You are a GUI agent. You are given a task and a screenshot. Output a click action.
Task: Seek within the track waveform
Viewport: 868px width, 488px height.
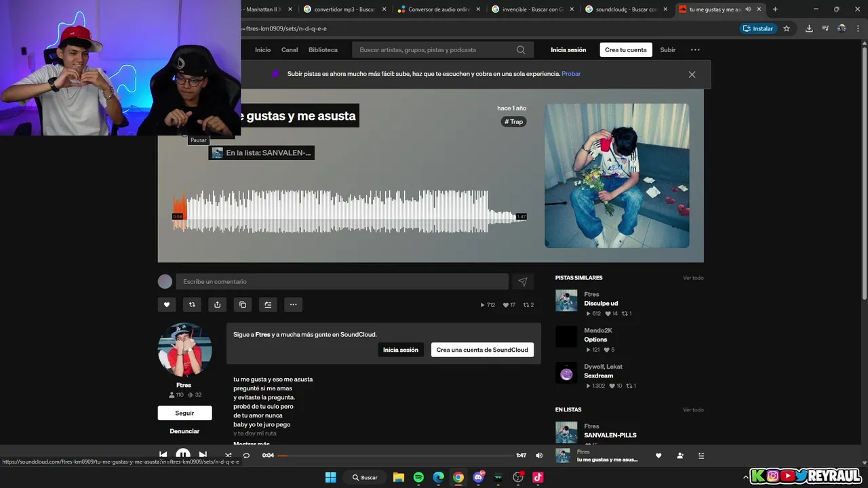click(x=349, y=211)
